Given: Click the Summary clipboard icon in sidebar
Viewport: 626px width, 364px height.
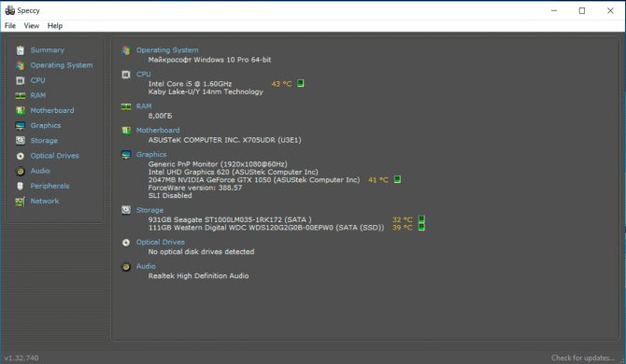Looking at the screenshot, I should click(x=21, y=50).
